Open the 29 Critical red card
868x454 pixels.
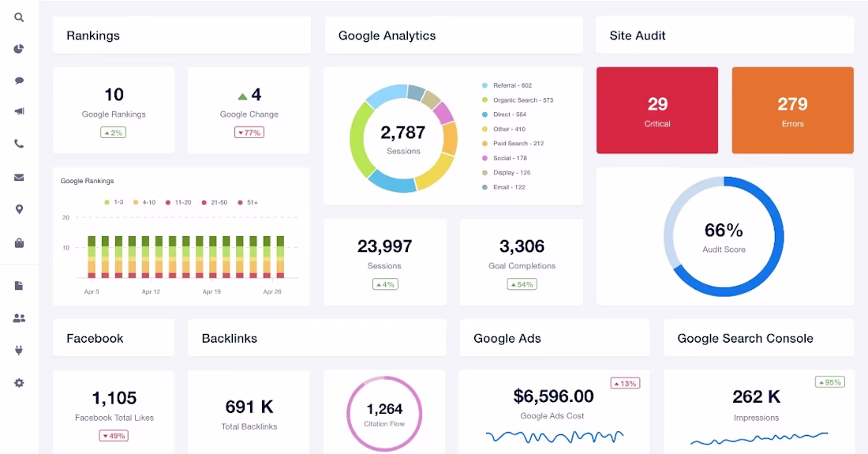657,111
